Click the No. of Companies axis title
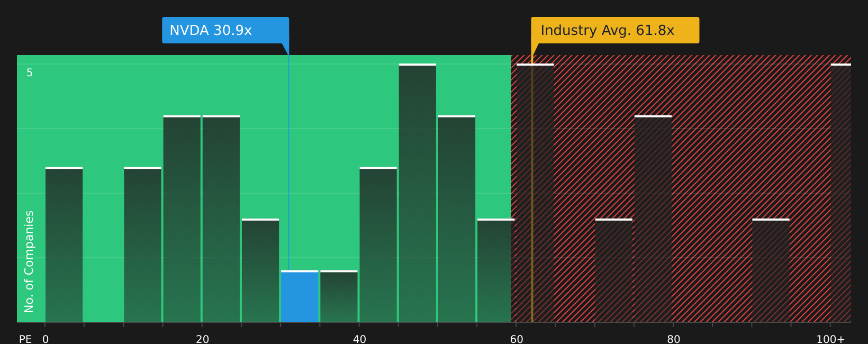The image size is (868, 344). click(x=29, y=261)
